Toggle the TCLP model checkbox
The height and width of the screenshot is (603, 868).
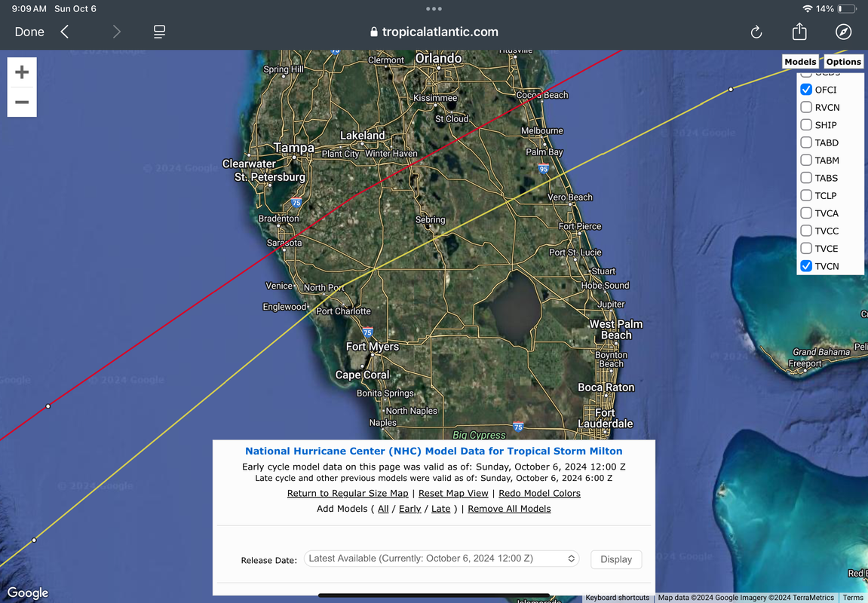tap(806, 195)
